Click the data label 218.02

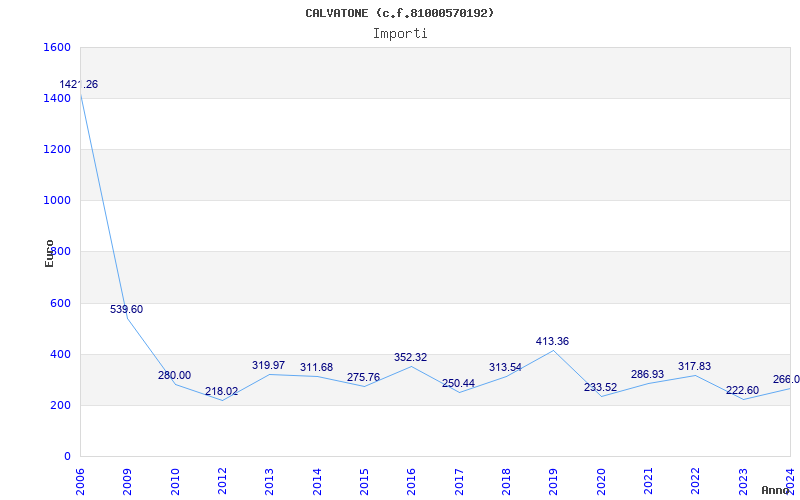click(x=221, y=391)
